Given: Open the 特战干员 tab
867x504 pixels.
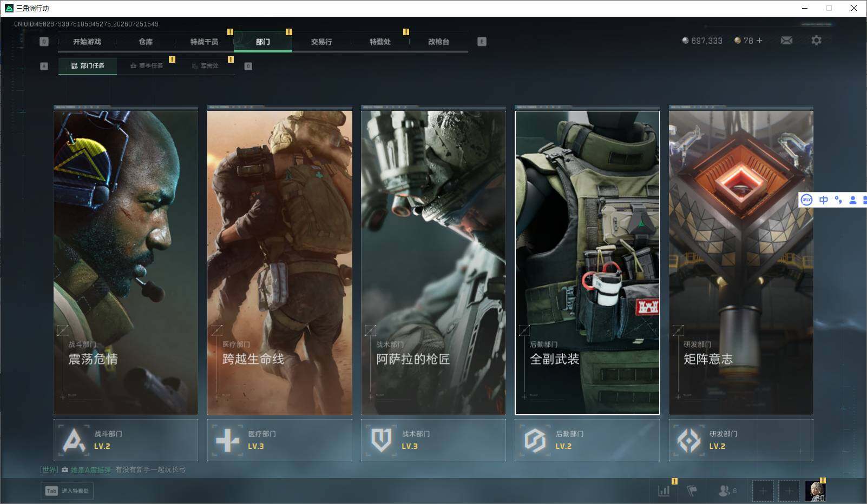Looking at the screenshot, I should 204,42.
